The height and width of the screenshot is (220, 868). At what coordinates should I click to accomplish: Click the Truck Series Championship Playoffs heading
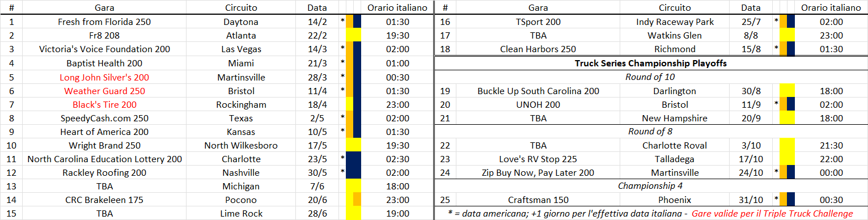tap(651, 64)
